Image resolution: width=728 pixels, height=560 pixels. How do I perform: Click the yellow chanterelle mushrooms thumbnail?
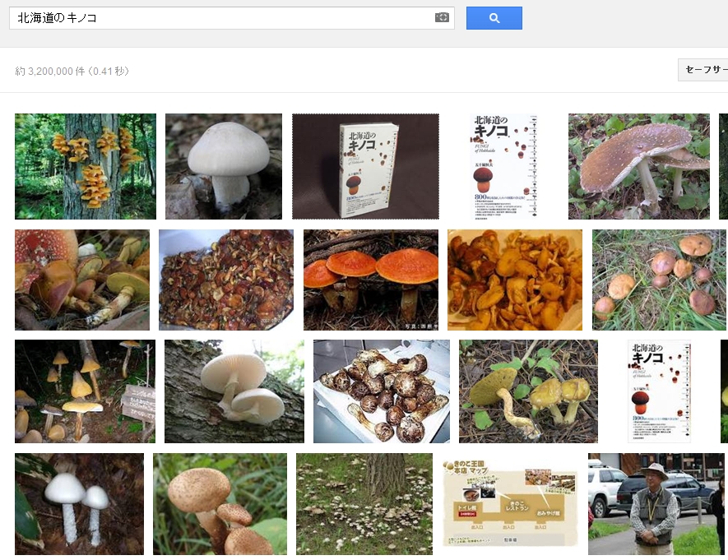tap(515, 280)
